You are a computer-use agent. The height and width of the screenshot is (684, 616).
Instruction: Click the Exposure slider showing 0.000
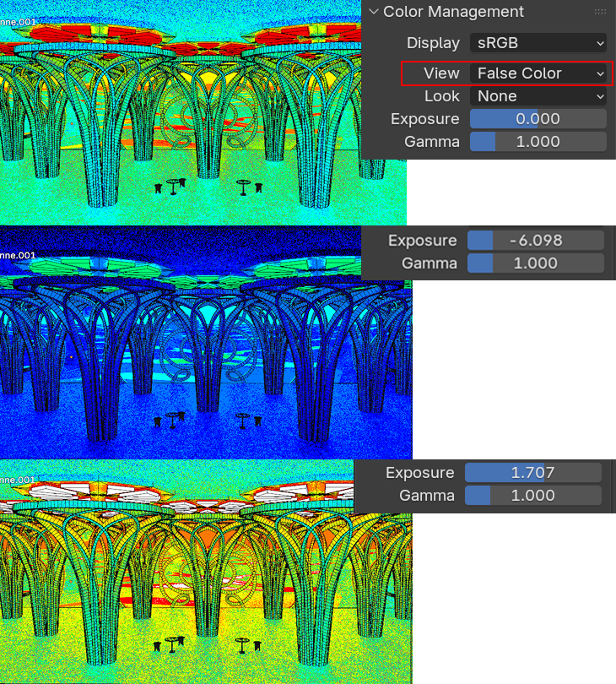pos(538,119)
